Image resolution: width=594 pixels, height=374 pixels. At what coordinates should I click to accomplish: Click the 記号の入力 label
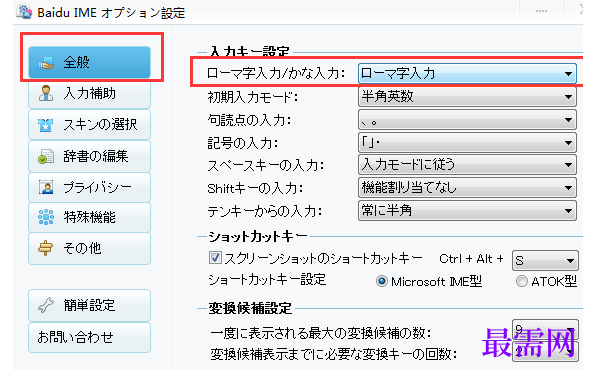click(x=242, y=143)
